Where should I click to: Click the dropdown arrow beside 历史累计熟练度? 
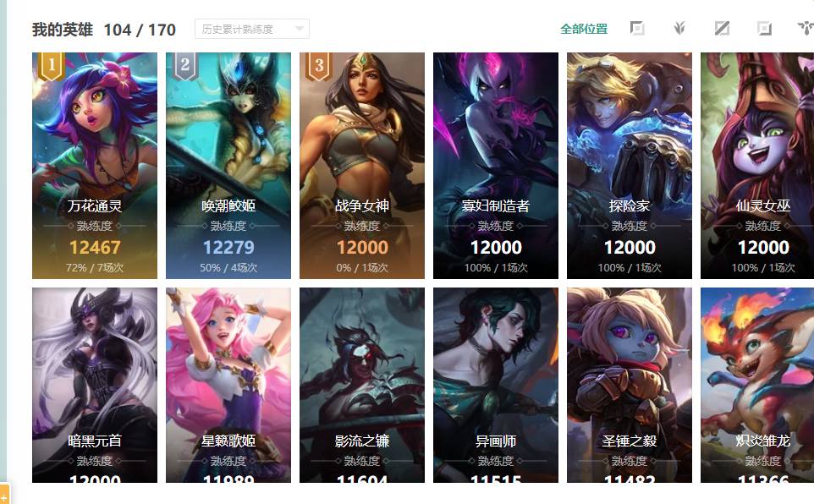coord(299,29)
